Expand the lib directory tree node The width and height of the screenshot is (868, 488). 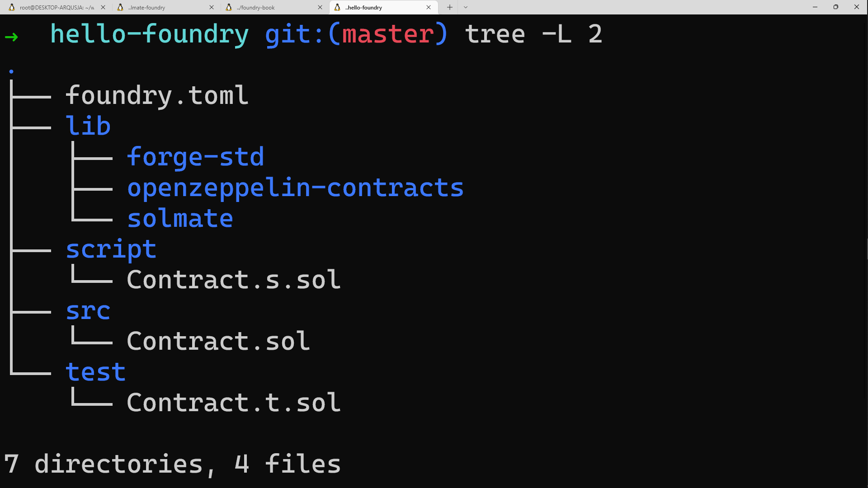point(87,125)
